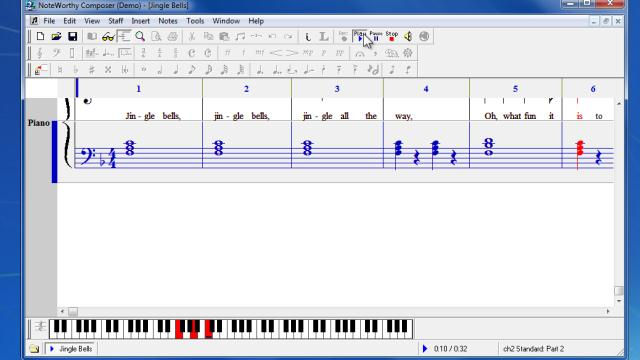Open a song using the folder icon
The width and height of the screenshot is (640, 360).
click(56, 36)
